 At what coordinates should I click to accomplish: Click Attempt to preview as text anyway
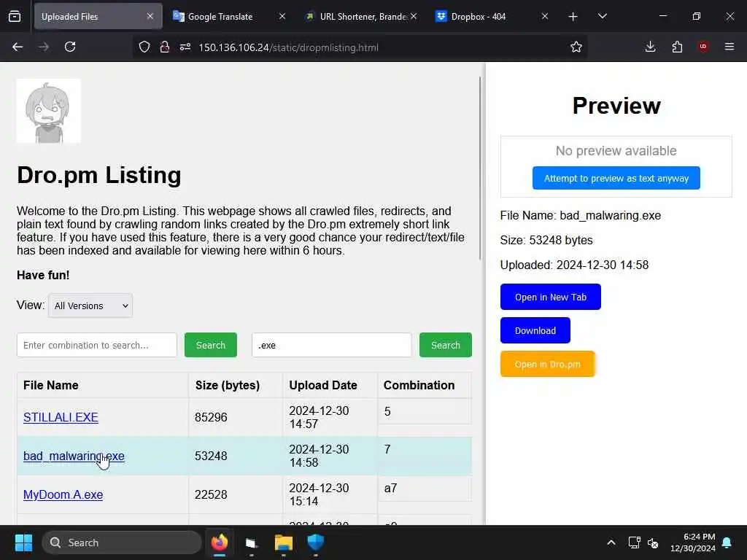tap(616, 178)
